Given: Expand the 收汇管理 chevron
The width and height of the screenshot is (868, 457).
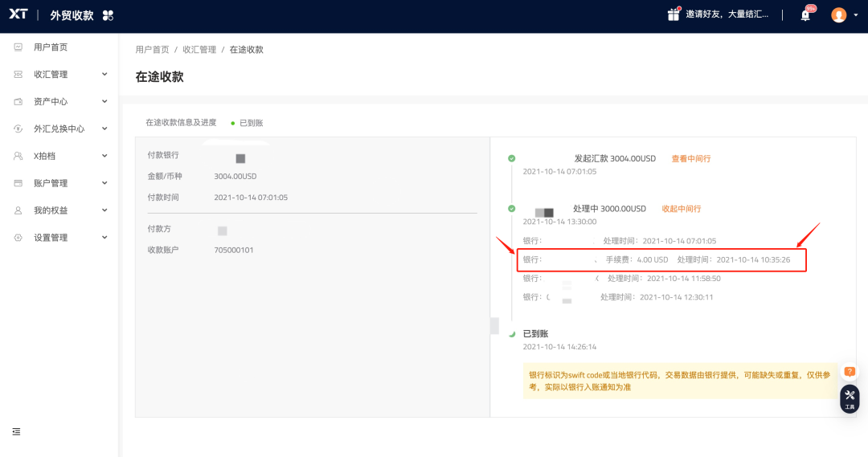Looking at the screenshot, I should tap(104, 74).
